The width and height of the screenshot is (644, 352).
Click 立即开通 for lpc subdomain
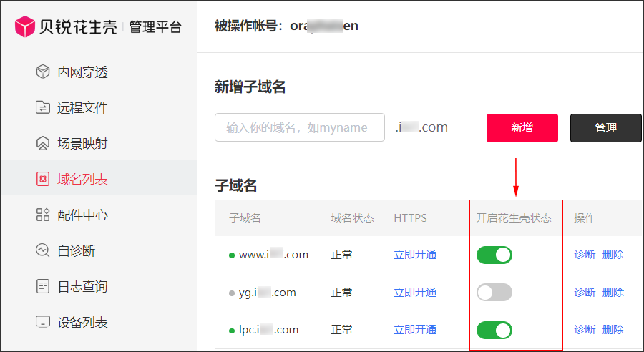coord(415,330)
